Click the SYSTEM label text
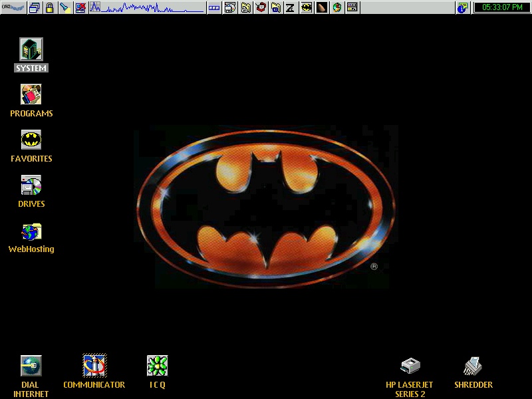532x399 pixels. pos(31,68)
